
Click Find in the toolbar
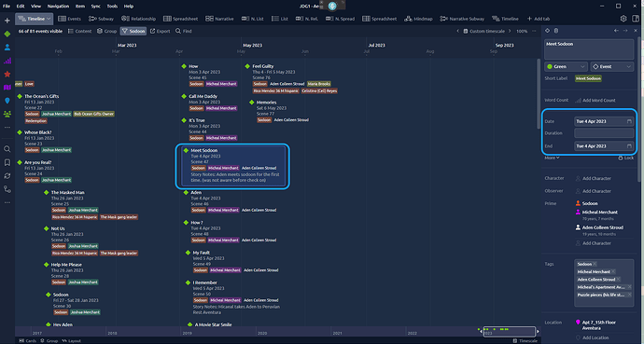tap(183, 31)
